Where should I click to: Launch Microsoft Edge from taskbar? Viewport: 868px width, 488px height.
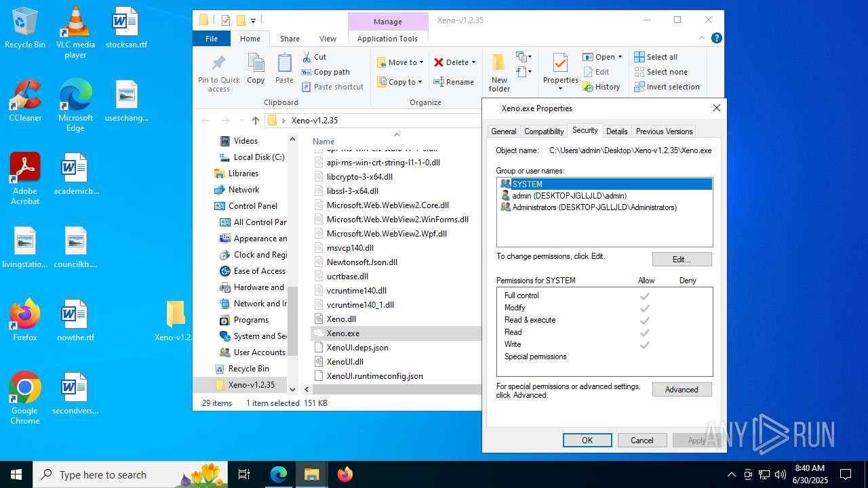click(279, 474)
